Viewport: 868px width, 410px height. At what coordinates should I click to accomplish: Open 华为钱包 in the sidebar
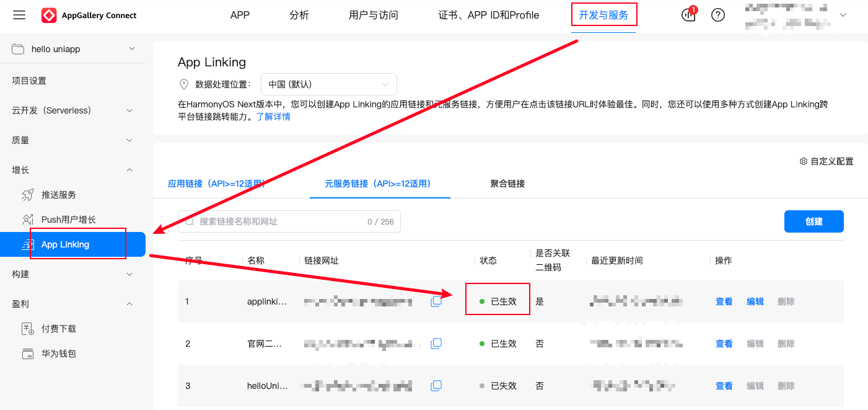click(x=59, y=354)
